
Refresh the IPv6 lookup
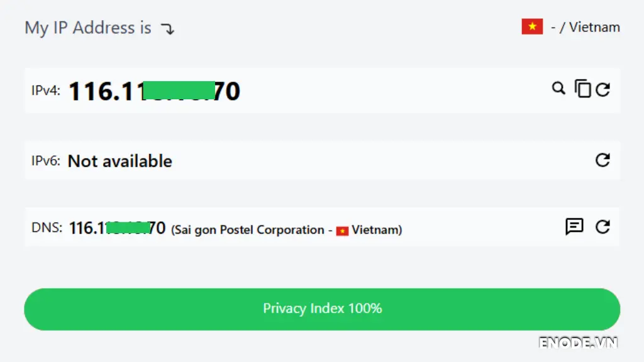click(603, 160)
